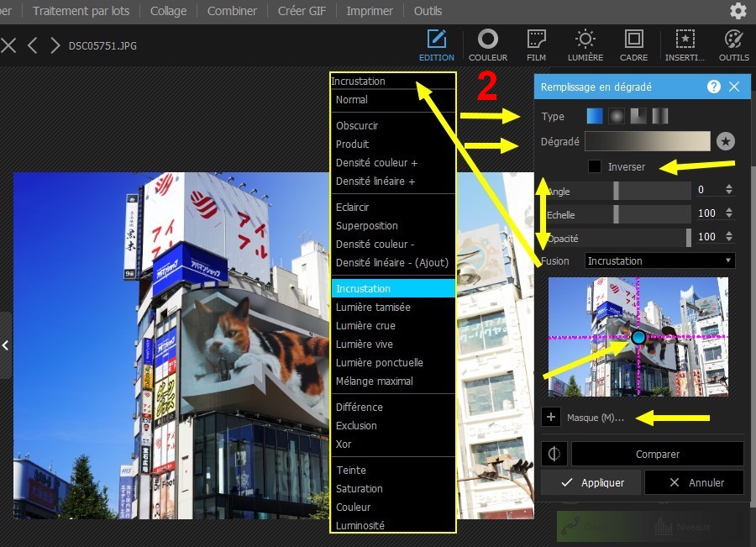Choose Superposition blend mode
This screenshot has height=547, width=756.
tap(393, 226)
